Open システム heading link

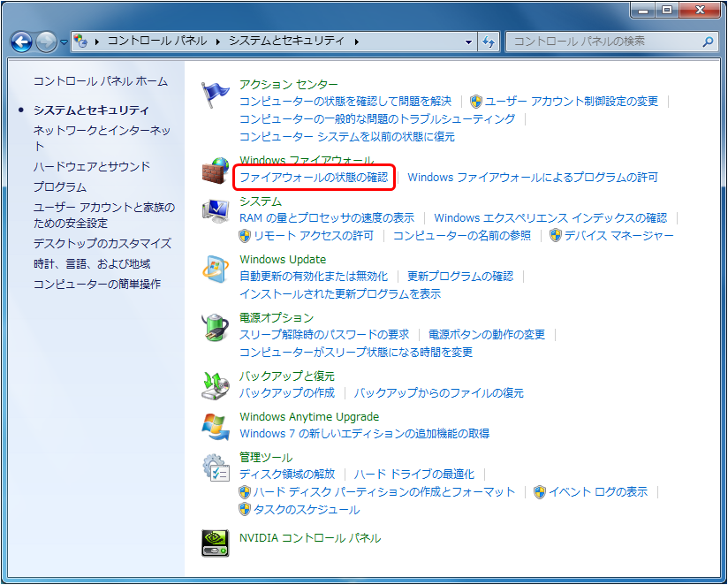(x=261, y=201)
